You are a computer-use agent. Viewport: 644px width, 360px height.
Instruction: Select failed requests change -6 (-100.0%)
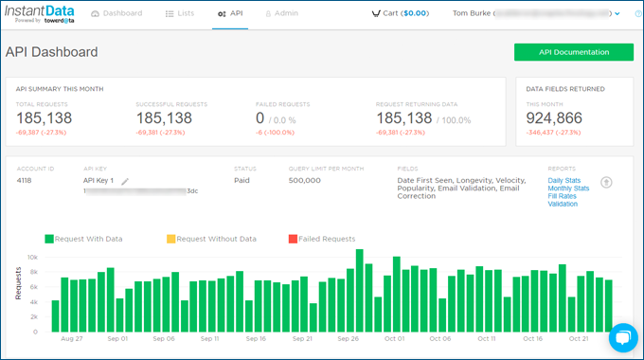(275, 133)
